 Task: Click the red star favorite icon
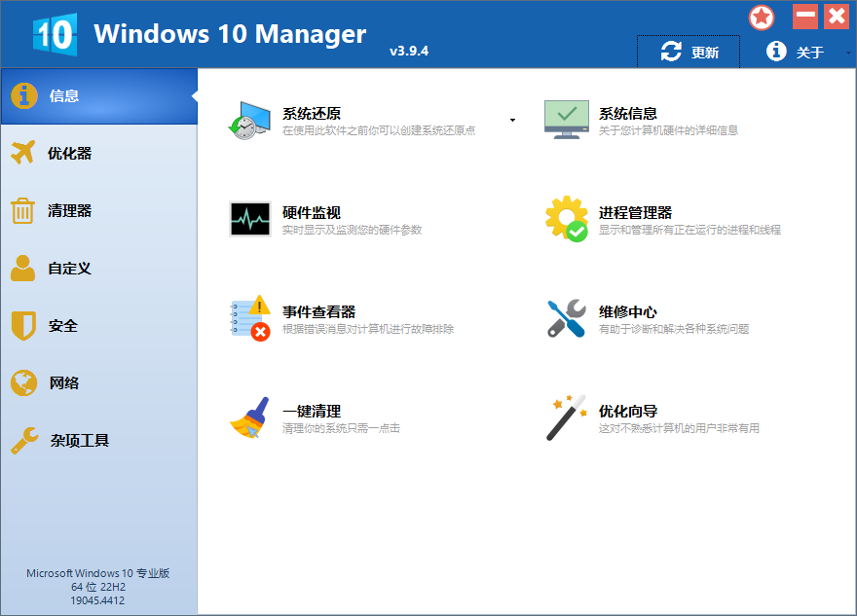pyautogui.click(x=762, y=17)
